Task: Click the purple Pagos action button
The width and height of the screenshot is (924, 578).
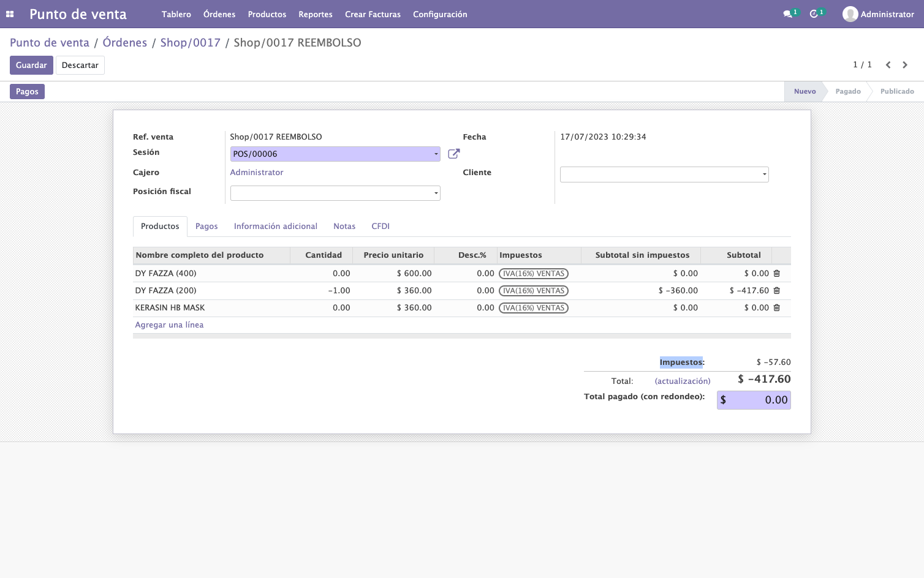Action: tap(27, 91)
